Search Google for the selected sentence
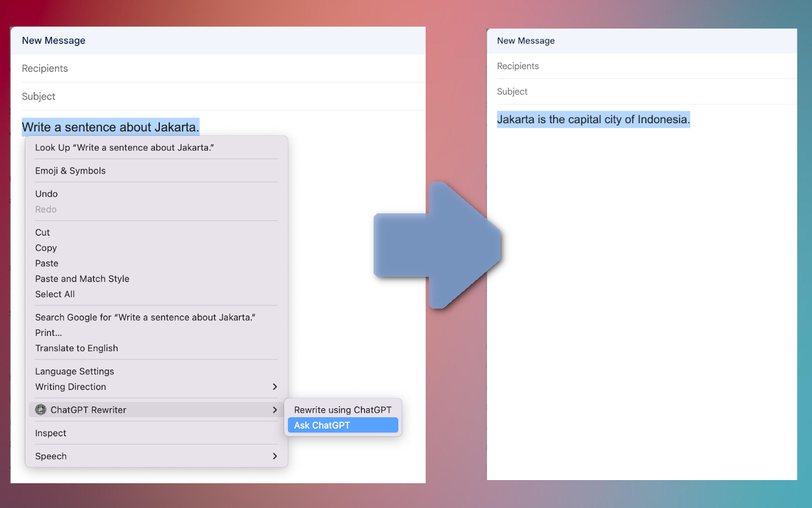 (156, 317)
